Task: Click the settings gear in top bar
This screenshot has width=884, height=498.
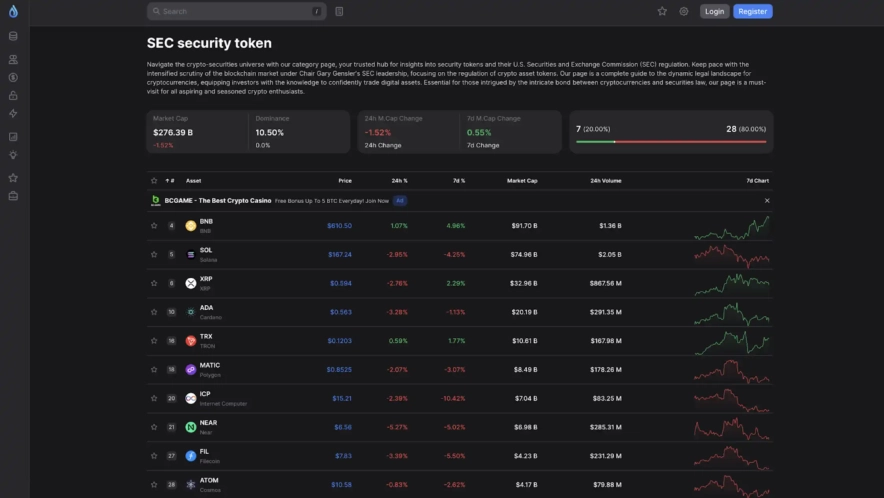Action: pos(684,12)
